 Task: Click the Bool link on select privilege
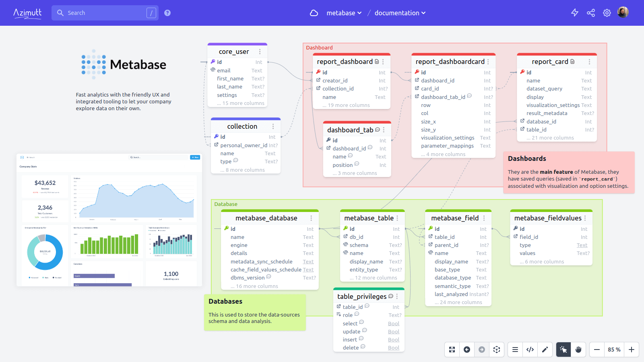393,323
